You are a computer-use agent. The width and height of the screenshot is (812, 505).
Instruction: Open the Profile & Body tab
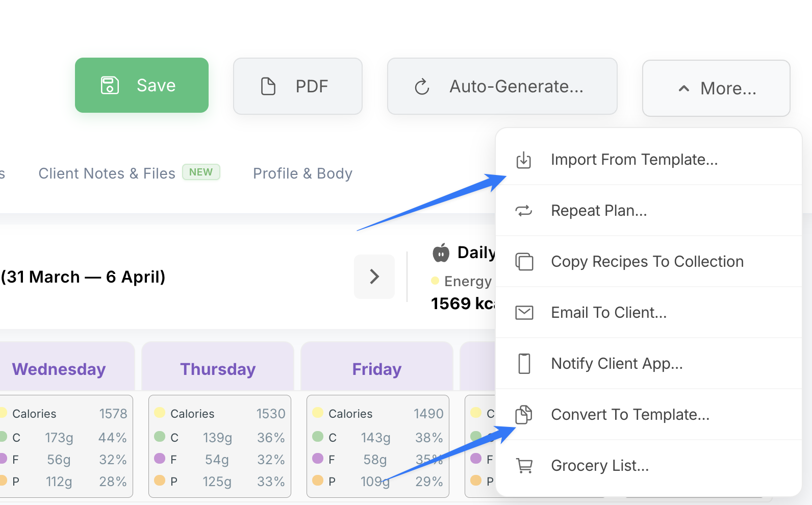click(302, 173)
